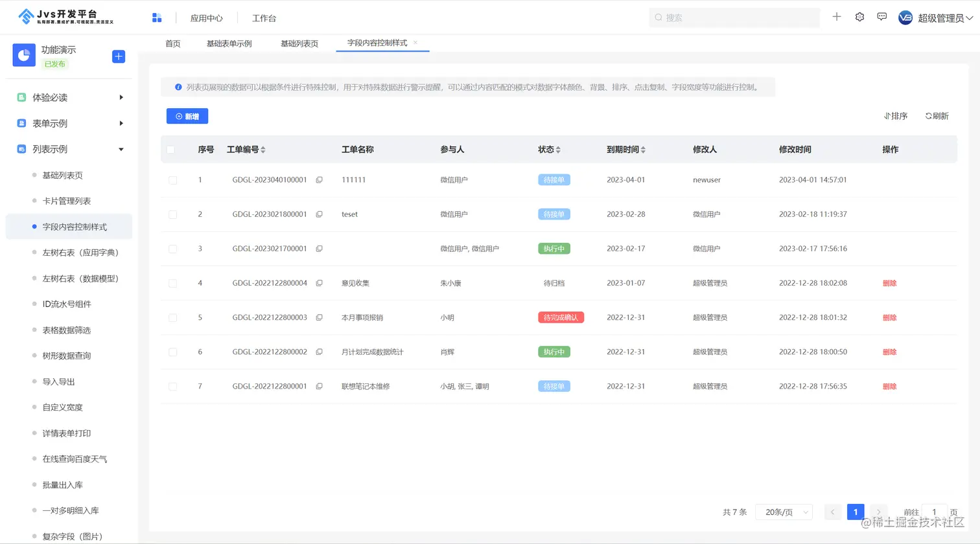Click the blue 新增 button
The height and width of the screenshot is (544, 980).
(x=187, y=116)
